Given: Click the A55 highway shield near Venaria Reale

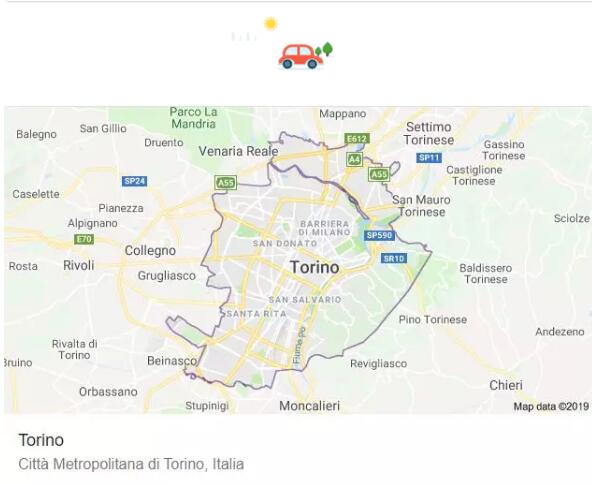Looking at the screenshot, I should coord(225,183).
